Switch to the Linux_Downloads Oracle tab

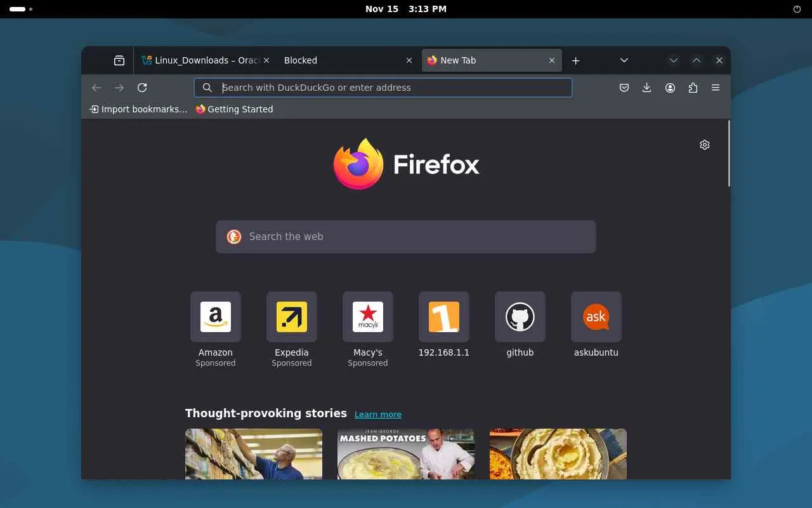pyautogui.click(x=206, y=60)
